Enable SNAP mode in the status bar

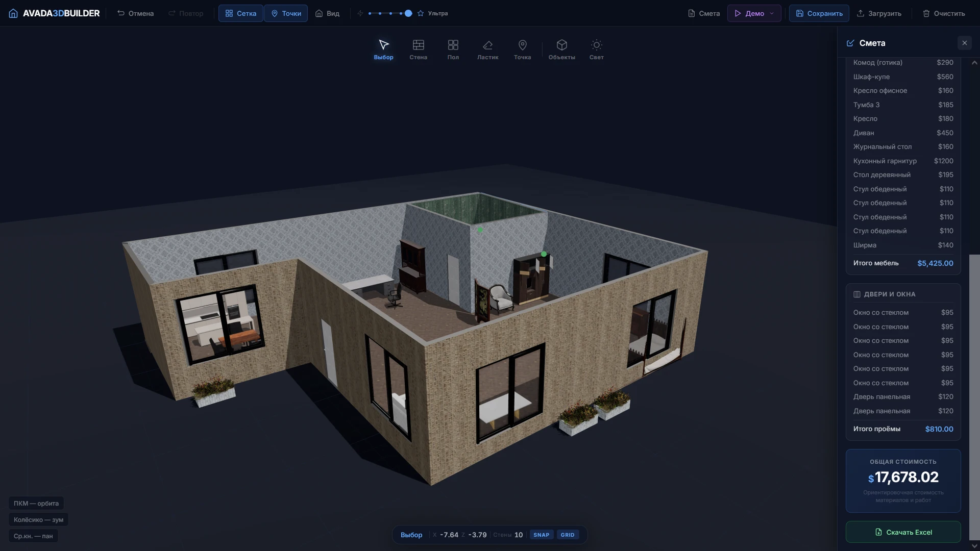point(542,535)
